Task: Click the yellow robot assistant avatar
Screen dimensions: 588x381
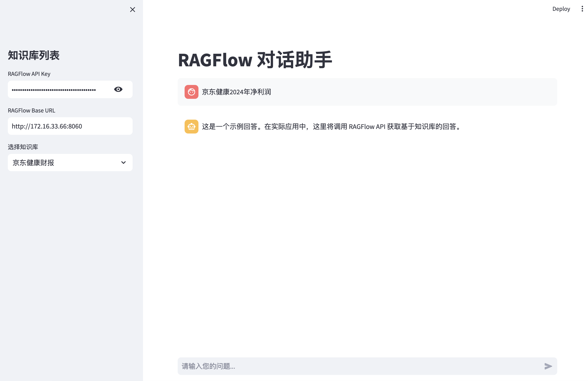Action: pos(191,127)
